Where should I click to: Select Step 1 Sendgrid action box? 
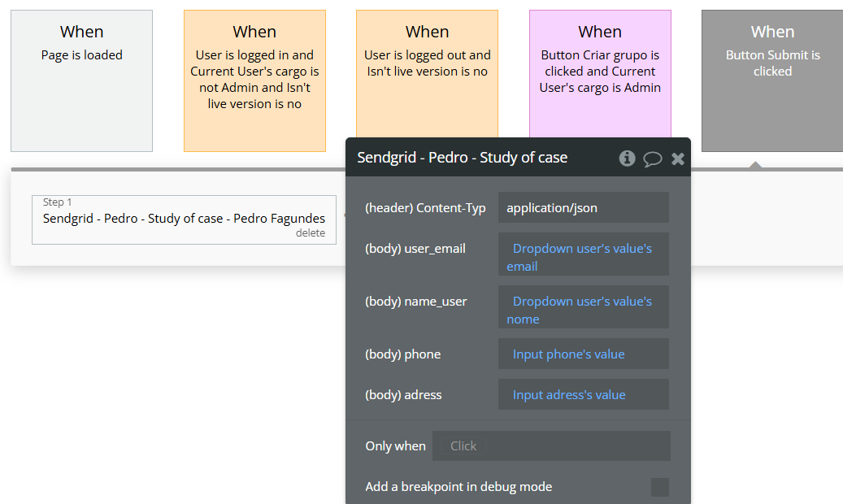pyautogui.click(x=184, y=218)
